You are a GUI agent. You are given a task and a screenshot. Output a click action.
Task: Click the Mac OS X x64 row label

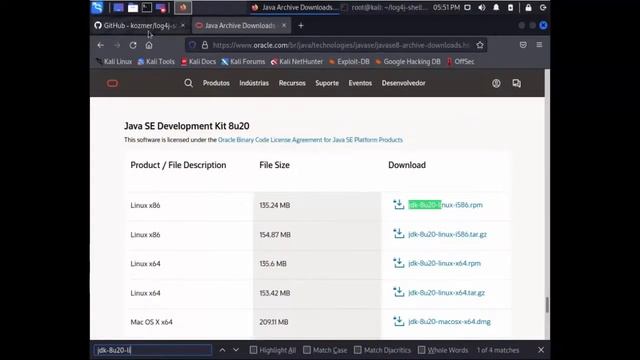pyautogui.click(x=151, y=322)
